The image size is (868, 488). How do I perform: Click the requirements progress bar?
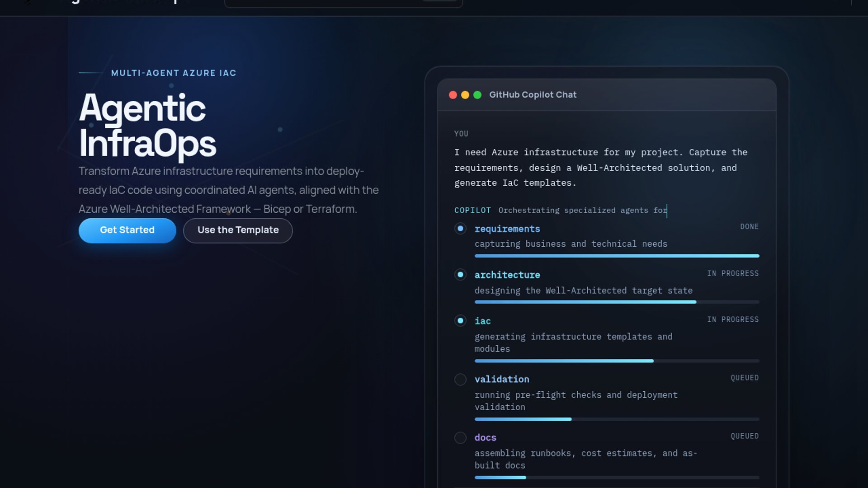coord(617,256)
